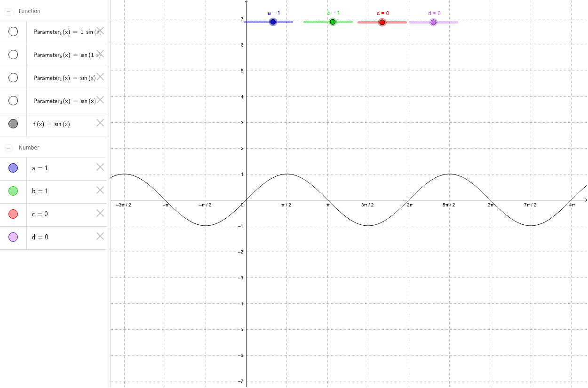
Task: Click the green slider b handle
Action: [x=333, y=22]
